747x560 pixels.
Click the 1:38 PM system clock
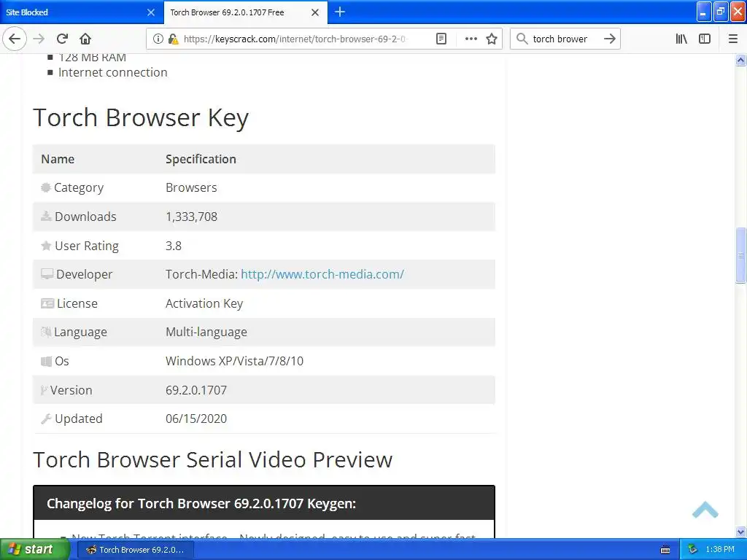click(x=720, y=550)
